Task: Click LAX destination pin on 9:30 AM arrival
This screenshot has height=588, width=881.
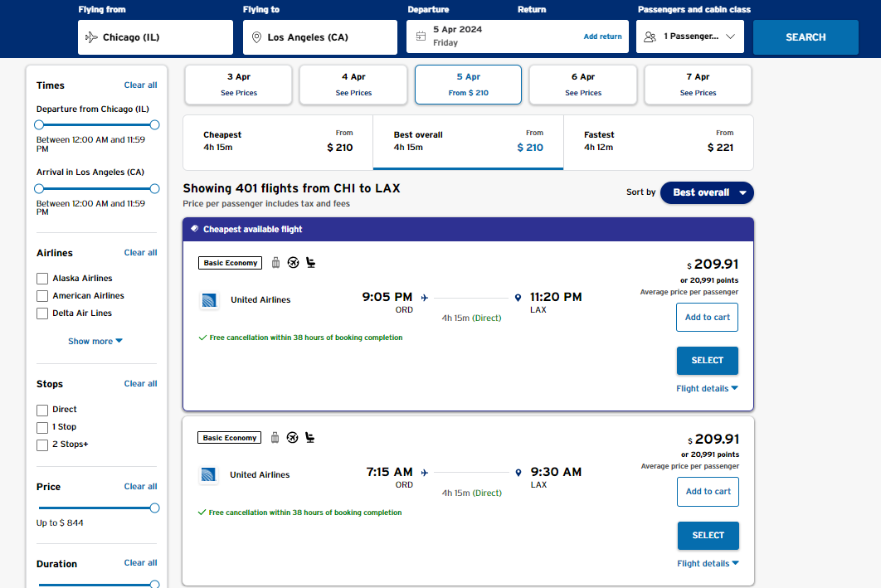Action: point(518,473)
